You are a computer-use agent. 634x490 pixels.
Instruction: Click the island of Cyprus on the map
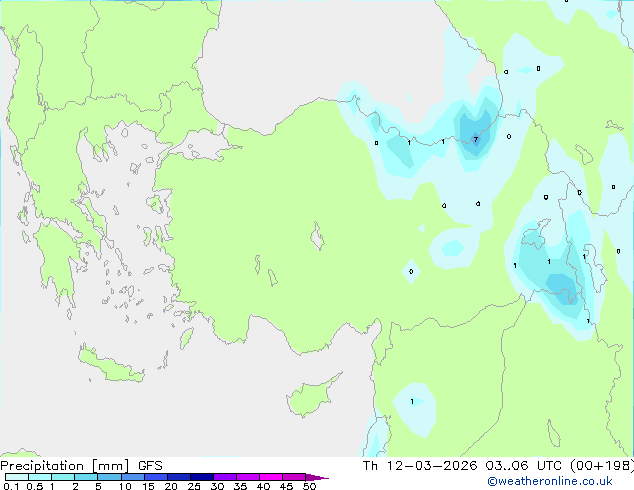311,398
